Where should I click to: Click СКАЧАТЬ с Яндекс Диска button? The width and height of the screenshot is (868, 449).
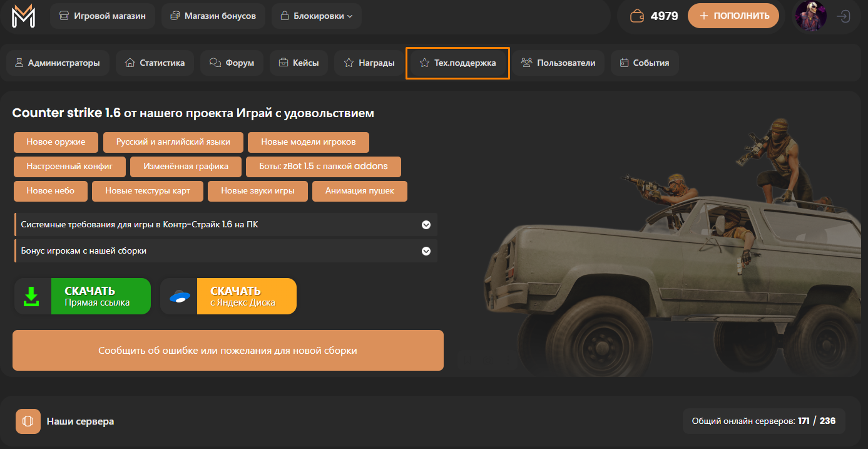click(228, 296)
